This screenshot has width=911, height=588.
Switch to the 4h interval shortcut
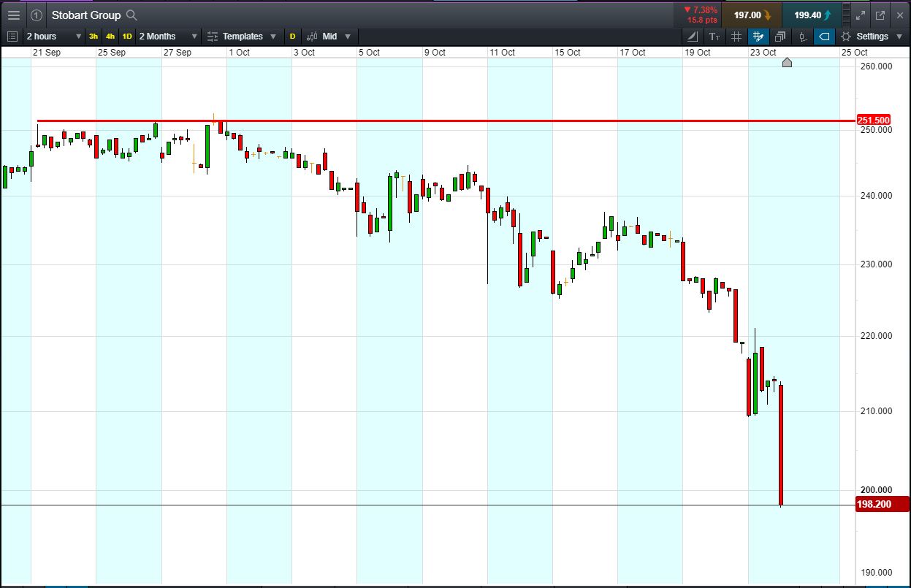pos(110,36)
